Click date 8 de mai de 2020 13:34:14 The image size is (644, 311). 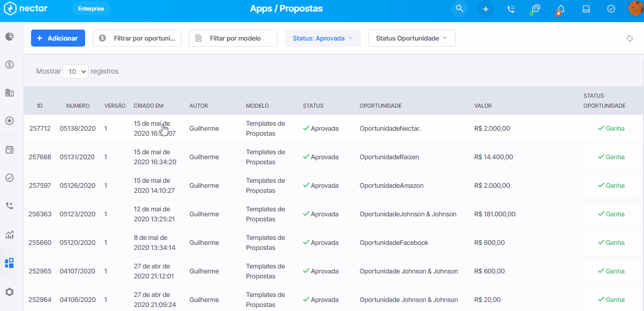click(154, 243)
